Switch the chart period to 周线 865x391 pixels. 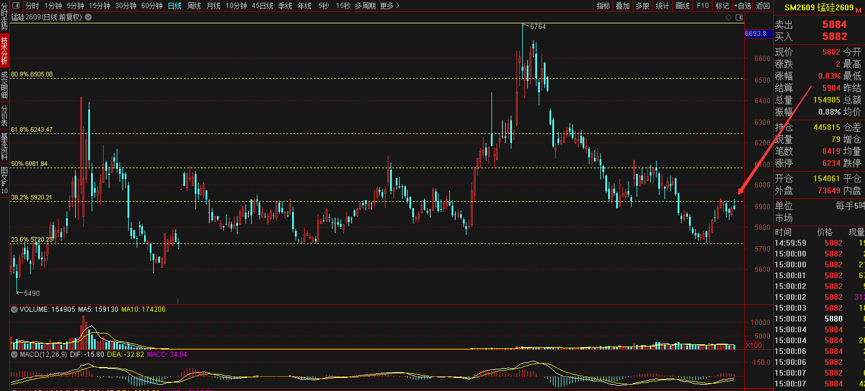(x=194, y=6)
